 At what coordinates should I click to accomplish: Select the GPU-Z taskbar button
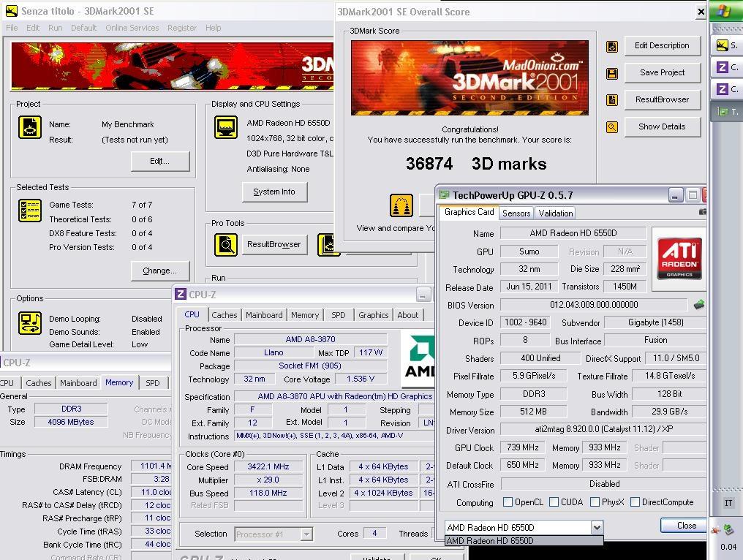point(726,112)
